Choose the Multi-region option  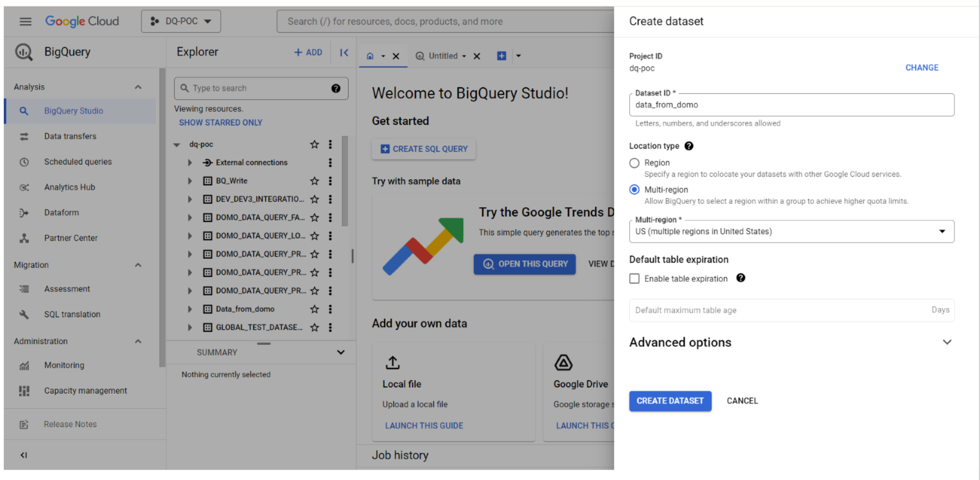point(634,189)
